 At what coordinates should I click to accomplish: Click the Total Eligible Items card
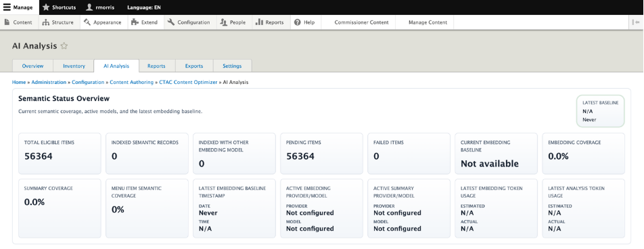point(60,154)
